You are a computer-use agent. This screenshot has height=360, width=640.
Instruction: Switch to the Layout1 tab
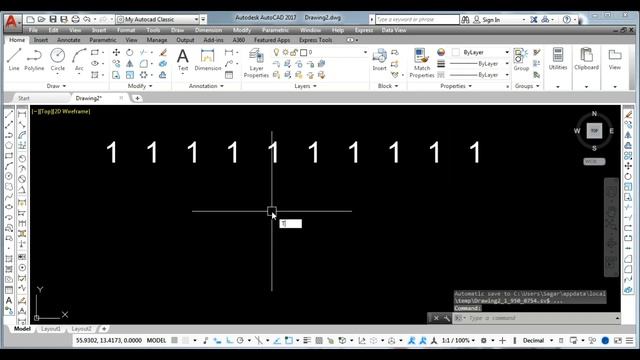coord(51,329)
